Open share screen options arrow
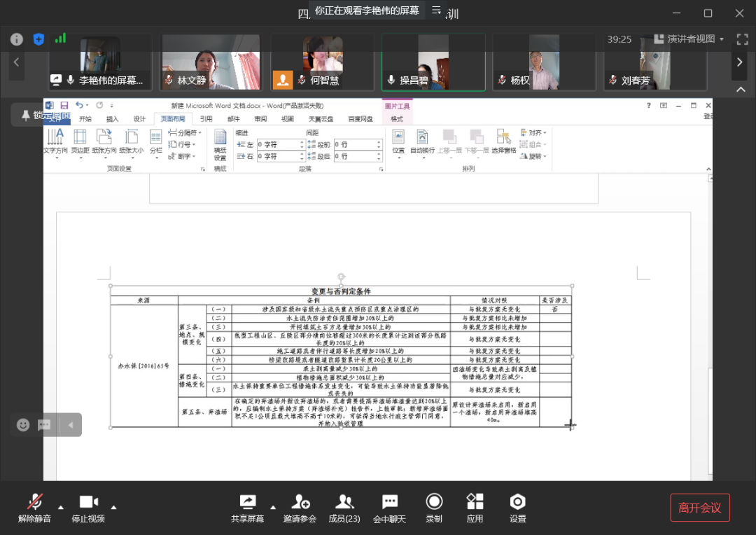The image size is (756, 535). point(273,507)
